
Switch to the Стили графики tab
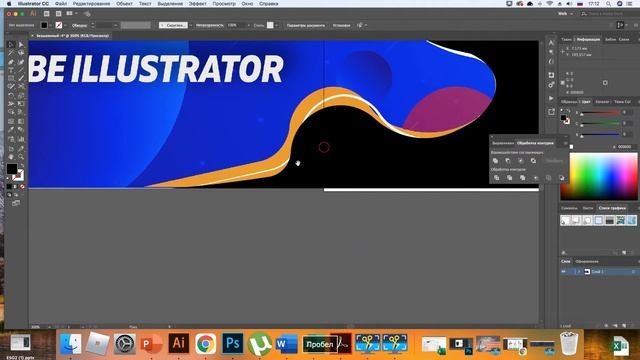point(612,208)
